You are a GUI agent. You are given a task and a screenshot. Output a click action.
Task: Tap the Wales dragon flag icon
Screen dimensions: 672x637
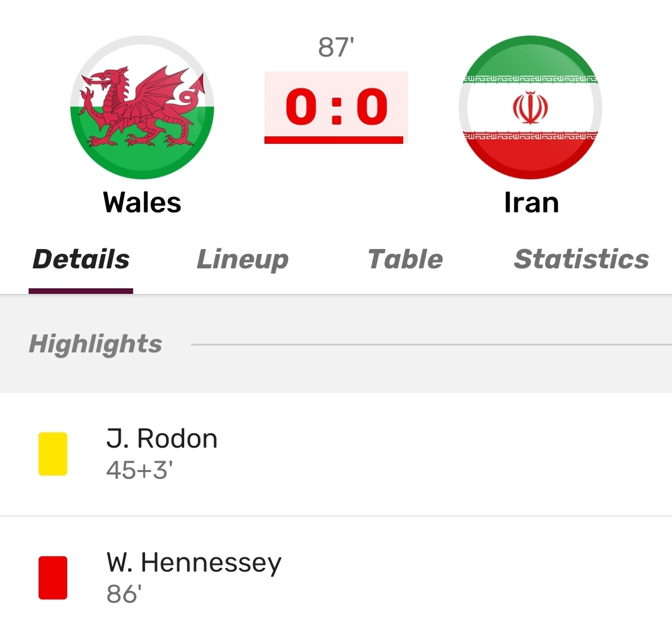[x=142, y=108]
